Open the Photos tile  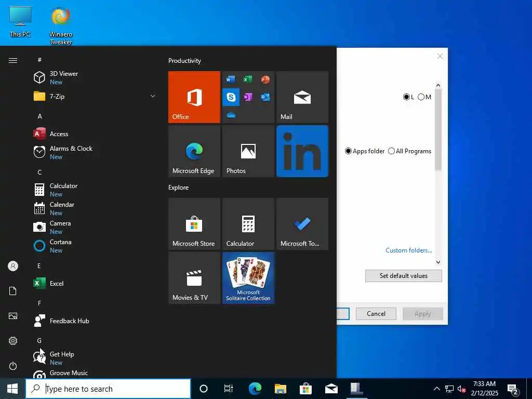pyautogui.click(x=248, y=151)
